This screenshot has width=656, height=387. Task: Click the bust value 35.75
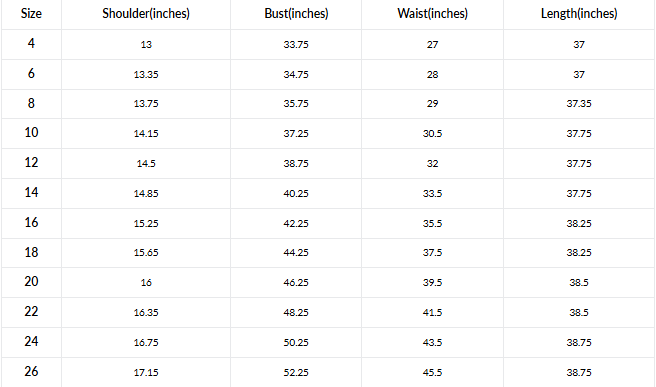(x=296, y=104)
